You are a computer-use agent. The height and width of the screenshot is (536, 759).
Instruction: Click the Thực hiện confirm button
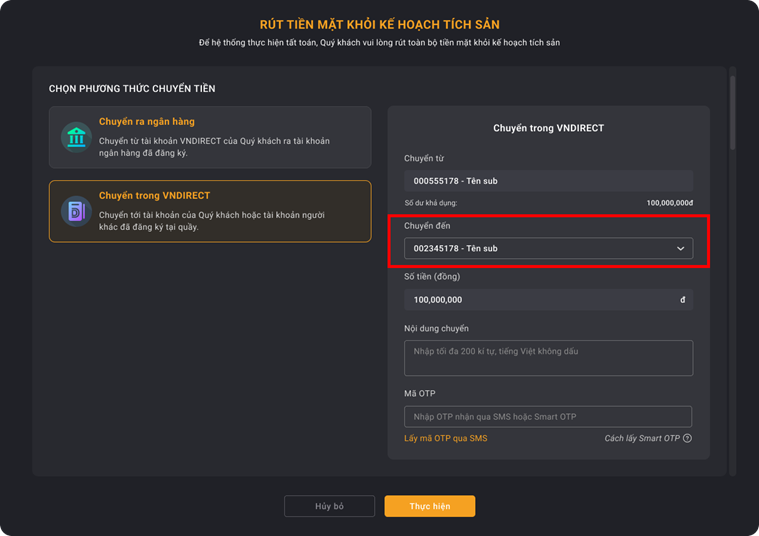(430, 506)
